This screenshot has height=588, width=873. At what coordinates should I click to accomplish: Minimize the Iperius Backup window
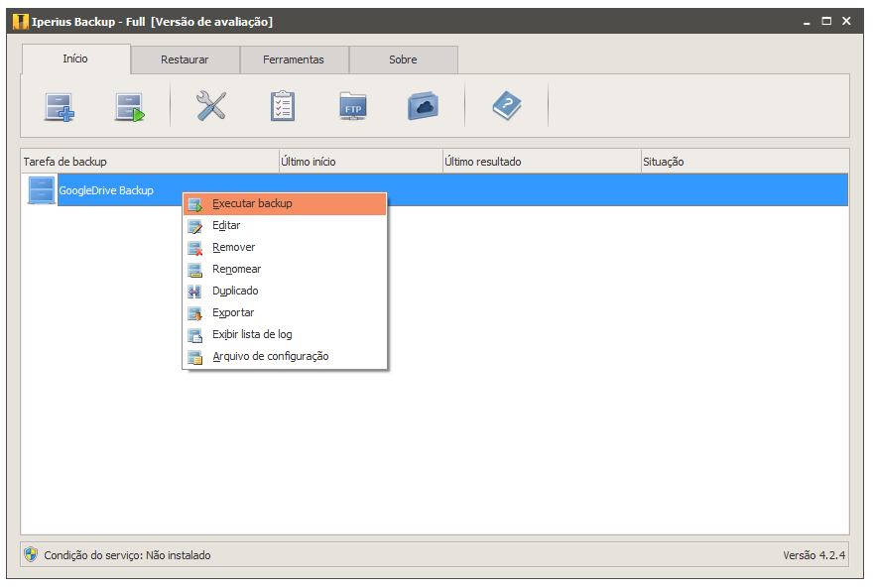[807, 22]
